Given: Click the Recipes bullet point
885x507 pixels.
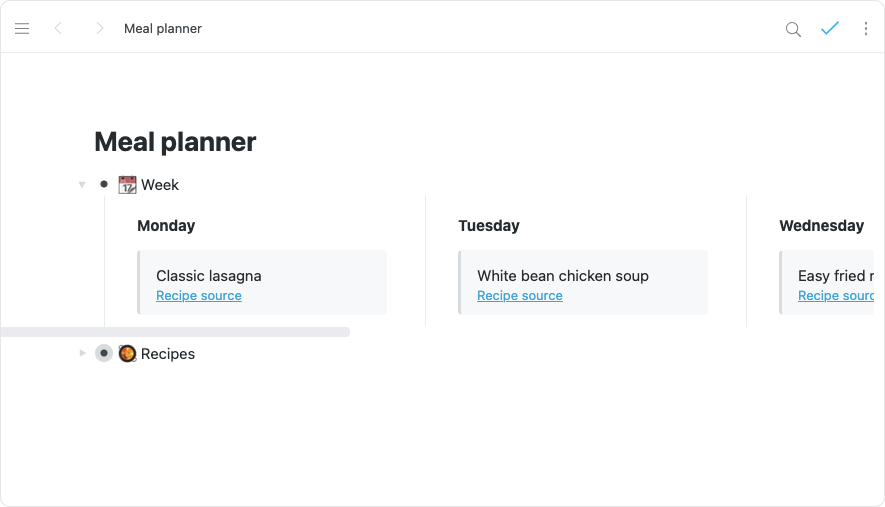Looking at the screenshot, I should point(104,354).
